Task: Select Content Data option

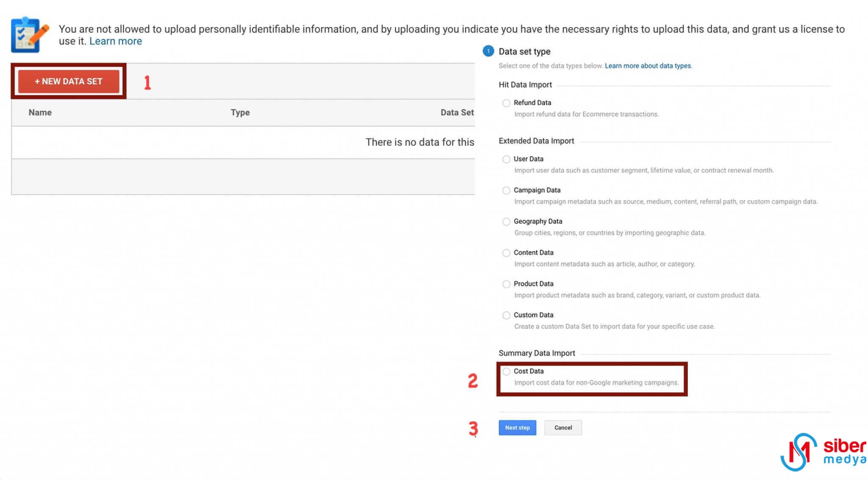Action: (505, 252)
